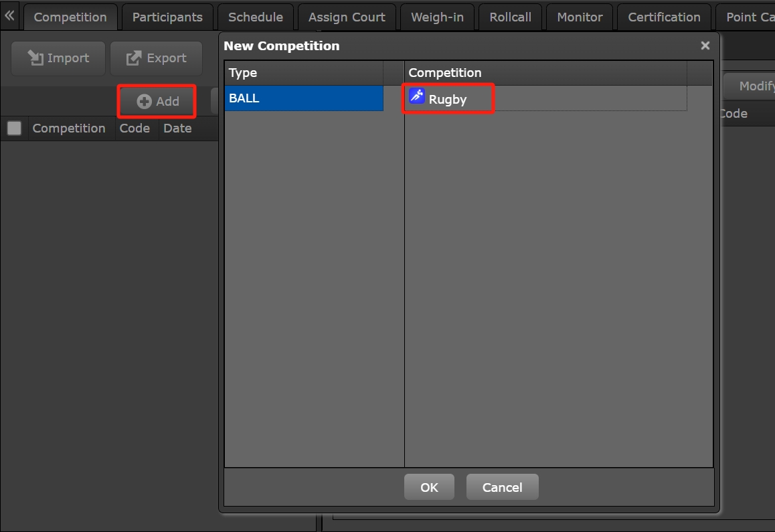Close the New Competition dialog
Image resolution: width=775 pixels, height=532 pixels.
pyautogui.click(x=705, y=46)
